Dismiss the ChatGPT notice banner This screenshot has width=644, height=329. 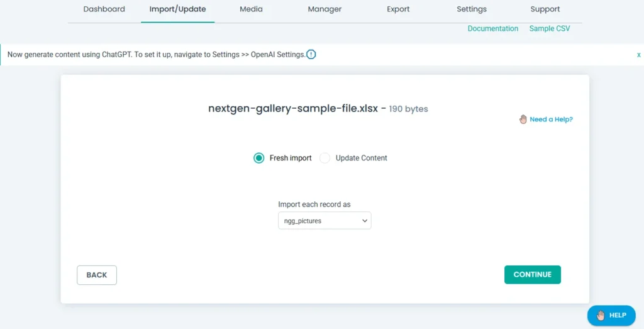[x=638, y=55]
